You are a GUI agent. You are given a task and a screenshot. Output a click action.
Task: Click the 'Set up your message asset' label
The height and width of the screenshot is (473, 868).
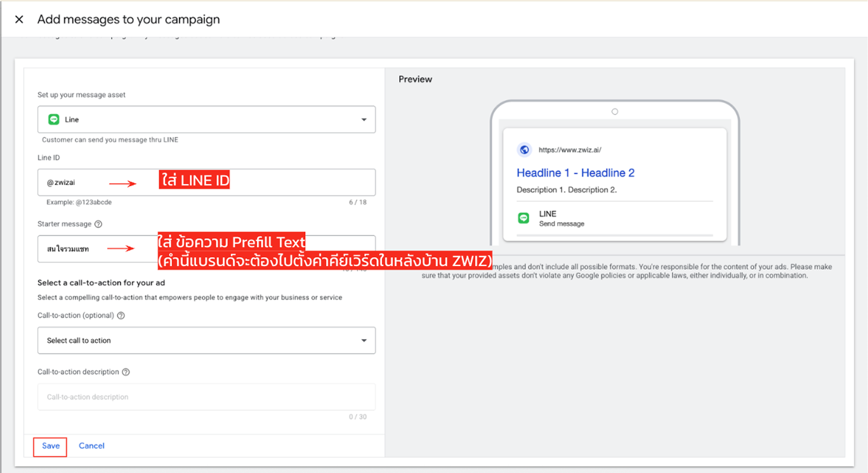[81, 95]
